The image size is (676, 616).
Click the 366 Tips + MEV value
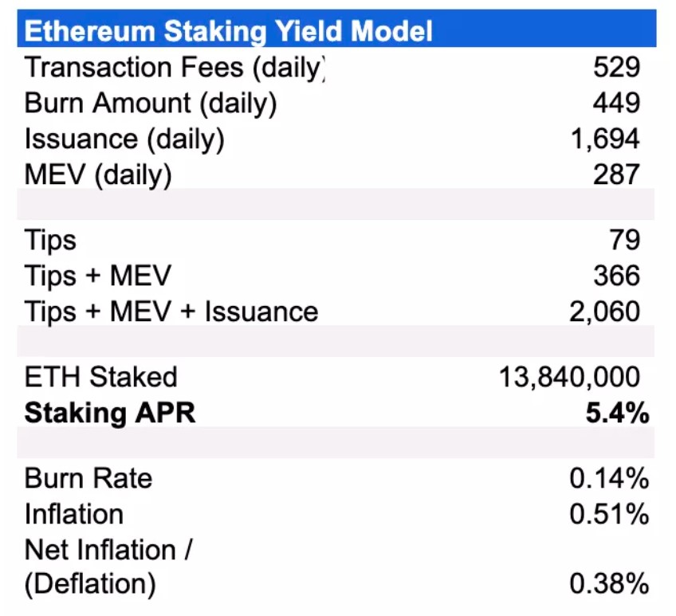[x=617, y=276]
